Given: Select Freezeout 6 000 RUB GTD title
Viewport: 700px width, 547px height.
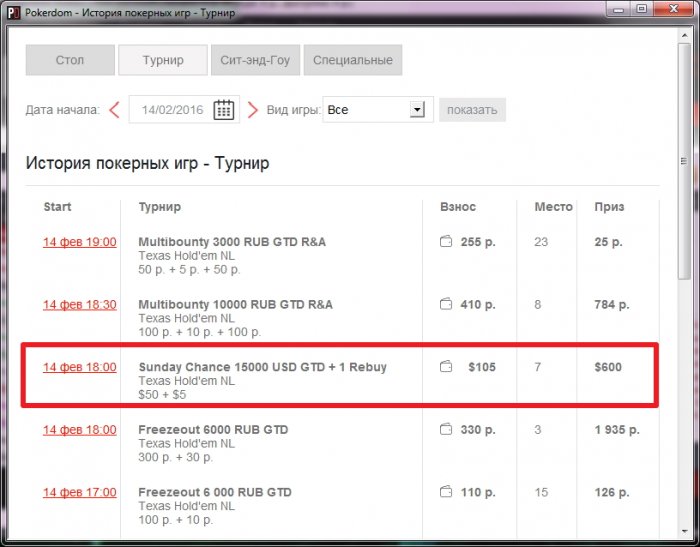Looking at the screenshot, I should (x=215, y=492).
